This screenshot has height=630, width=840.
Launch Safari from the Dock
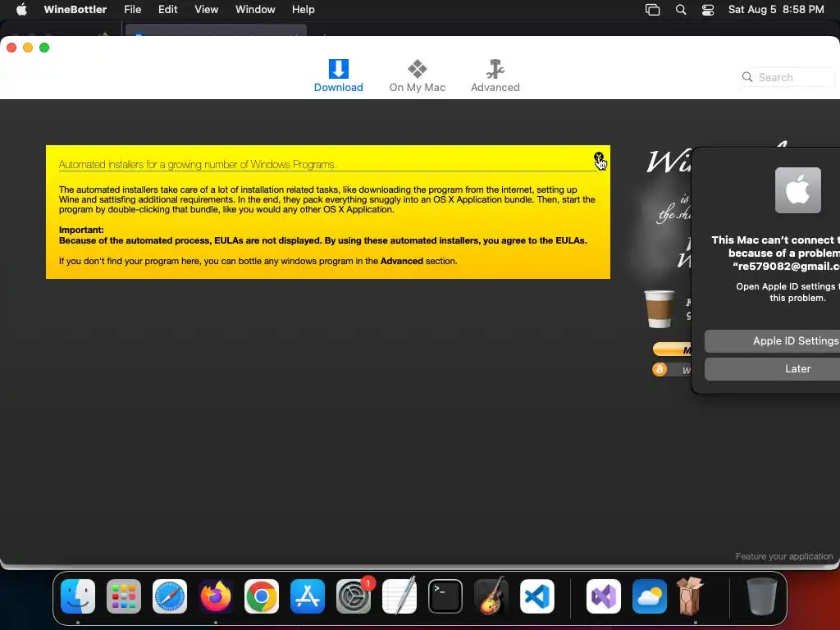tap(170, 596)
